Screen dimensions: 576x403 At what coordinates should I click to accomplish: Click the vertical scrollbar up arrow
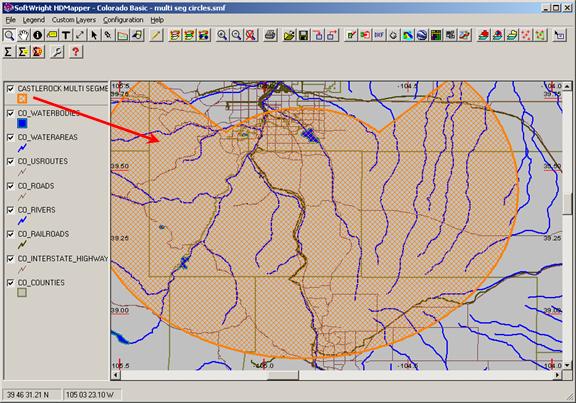point(567,86)
